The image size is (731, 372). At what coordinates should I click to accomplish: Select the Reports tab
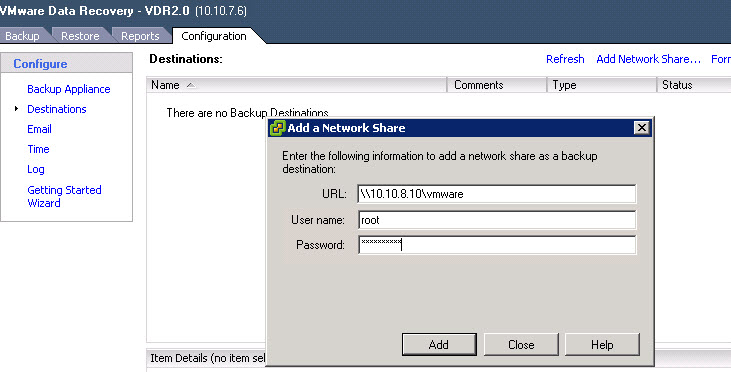[140, 36]
